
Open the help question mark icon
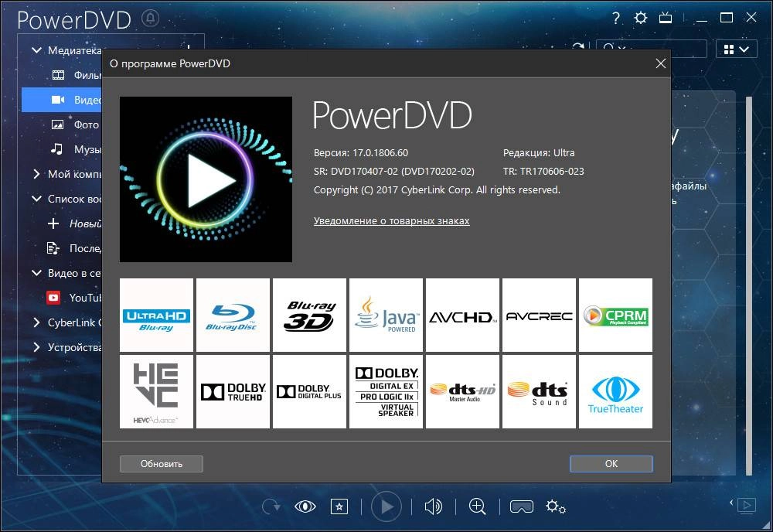pyautogui.click(x=616, y=19)
